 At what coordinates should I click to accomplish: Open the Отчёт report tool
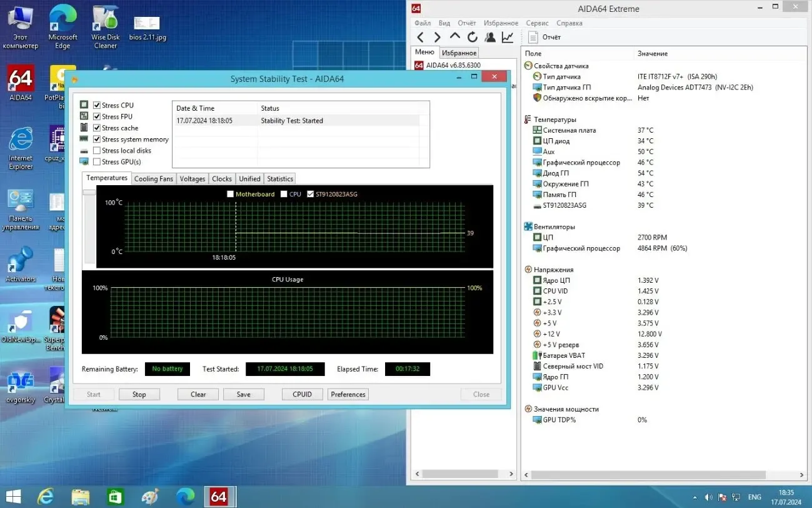click(547, 37)
